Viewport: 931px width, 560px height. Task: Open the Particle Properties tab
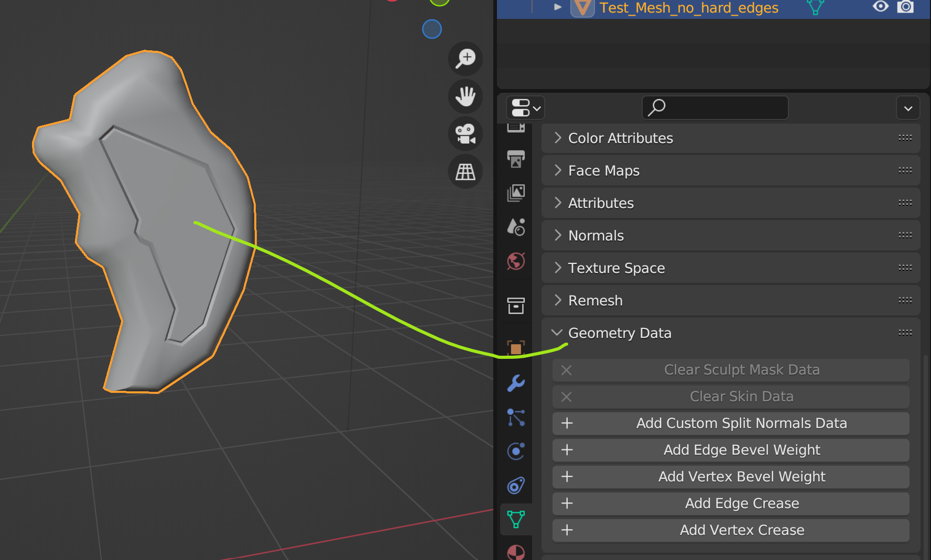coord(516,418)
